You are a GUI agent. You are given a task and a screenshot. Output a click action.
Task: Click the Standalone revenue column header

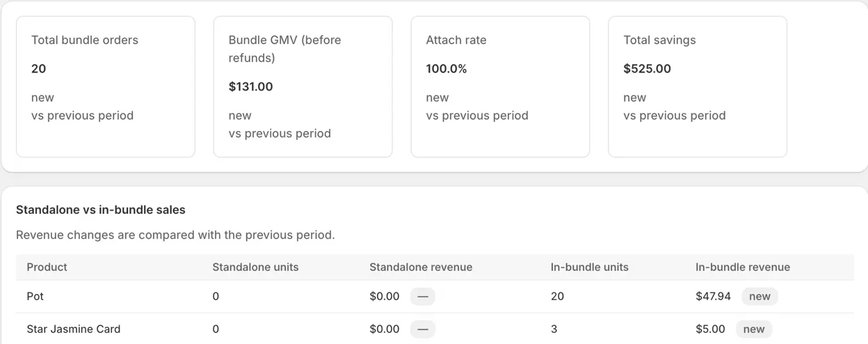(x=421, y=267)
